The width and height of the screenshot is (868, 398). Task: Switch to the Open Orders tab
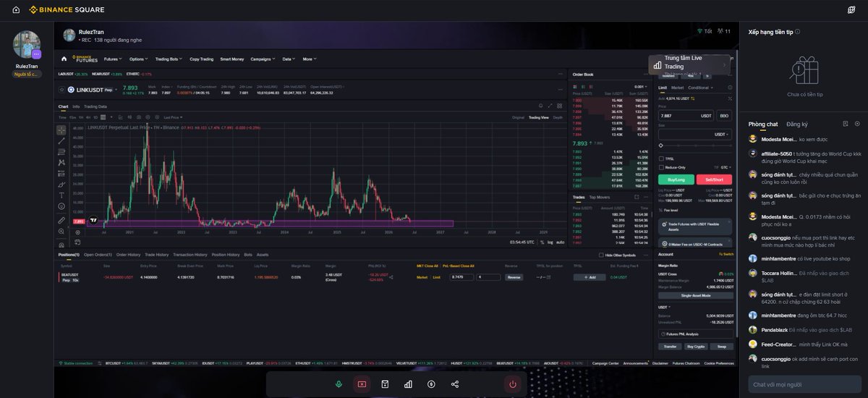98,255
